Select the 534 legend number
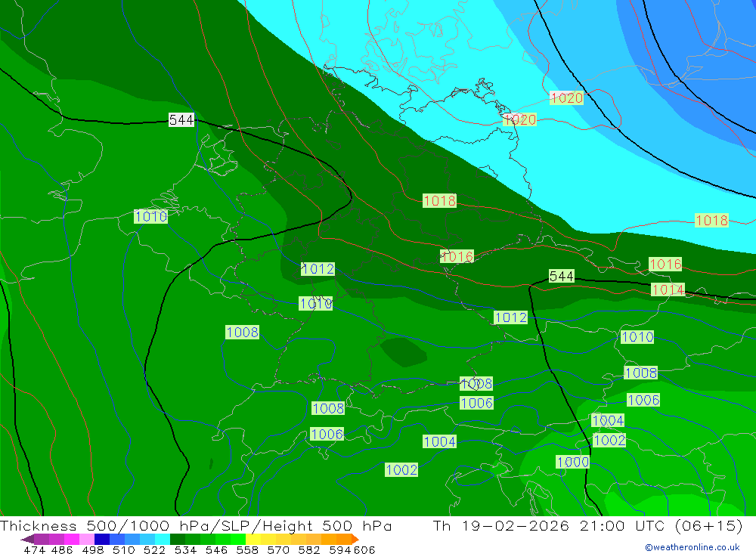The height and width of the screenshot is (554, 756). click(x=185, y=549)
